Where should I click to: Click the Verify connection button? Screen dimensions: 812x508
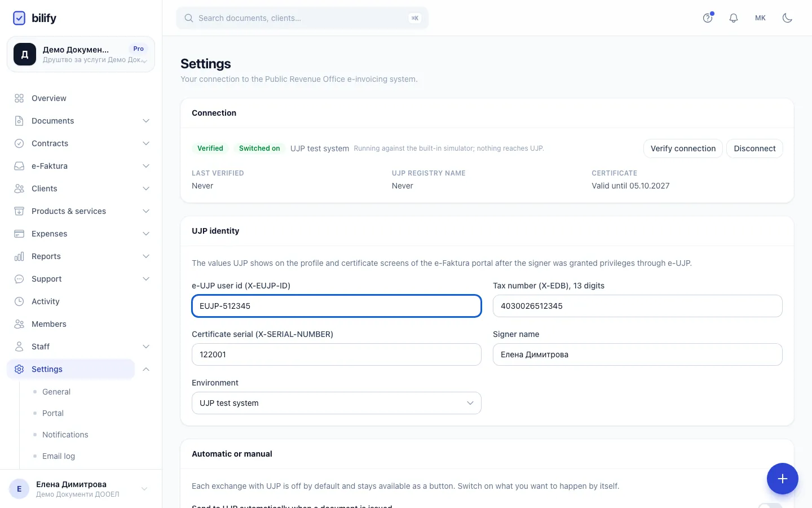coord(683,148)
